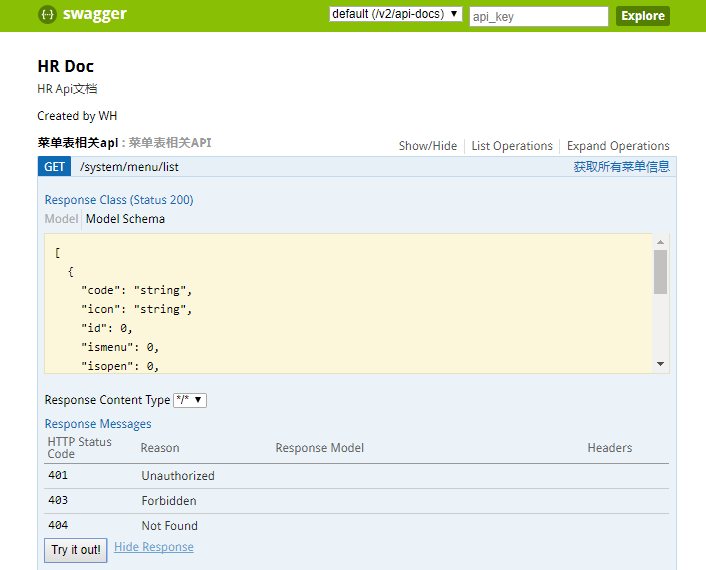
Task: Collapse the /system/menu/list operation path
Action: point(129,167)
